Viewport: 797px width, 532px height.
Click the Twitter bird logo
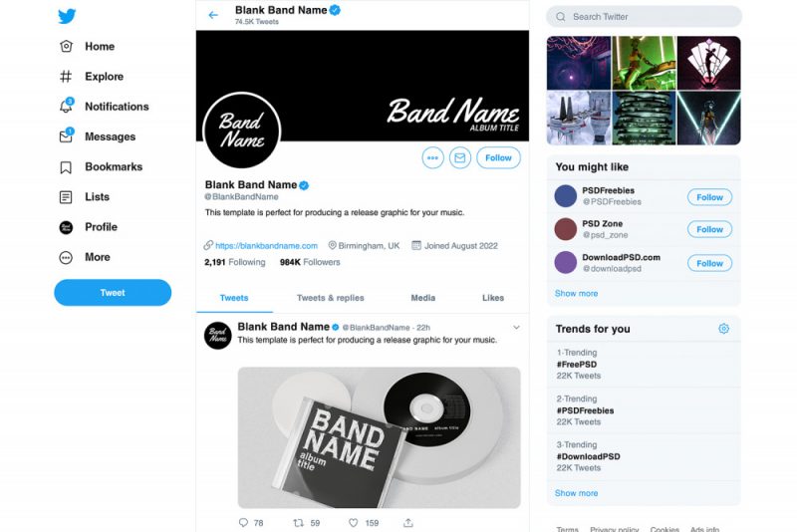[x=67, y=16]
